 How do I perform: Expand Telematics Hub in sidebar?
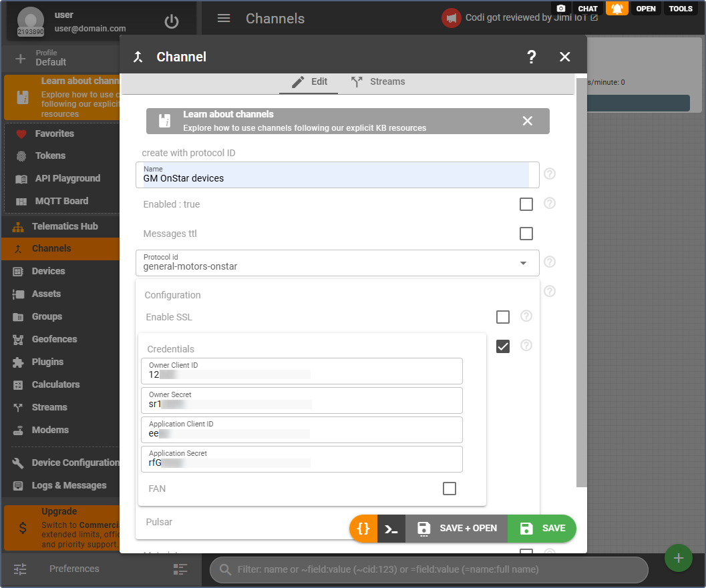[64, 226]
